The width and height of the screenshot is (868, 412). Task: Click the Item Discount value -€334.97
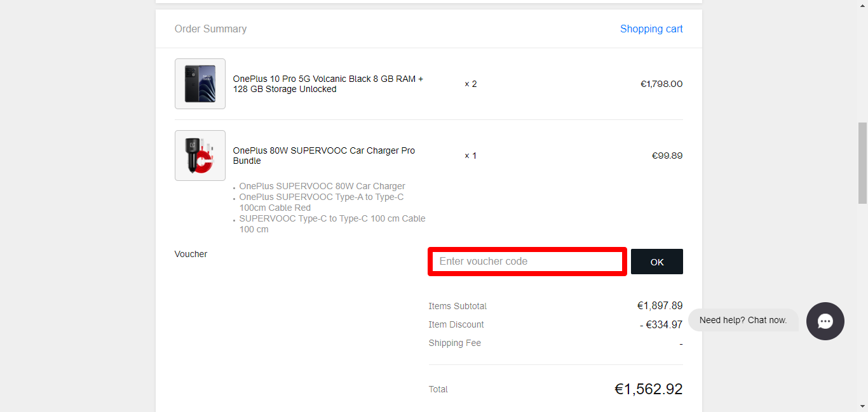(661, 325)
